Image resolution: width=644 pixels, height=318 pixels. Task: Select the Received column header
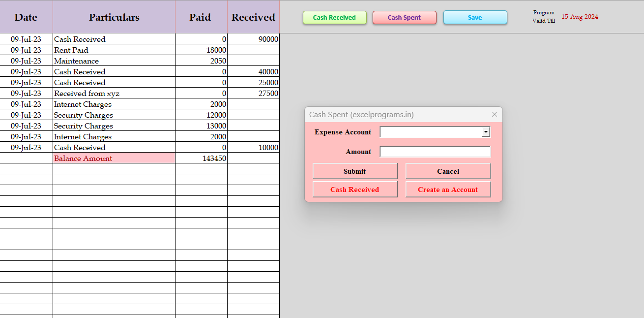(x=253, y=17)
